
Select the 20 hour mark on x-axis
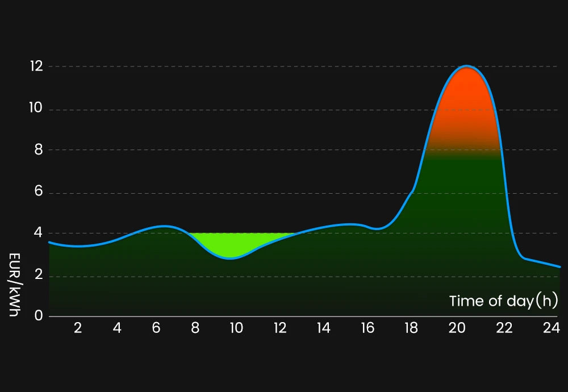[457, 328]
